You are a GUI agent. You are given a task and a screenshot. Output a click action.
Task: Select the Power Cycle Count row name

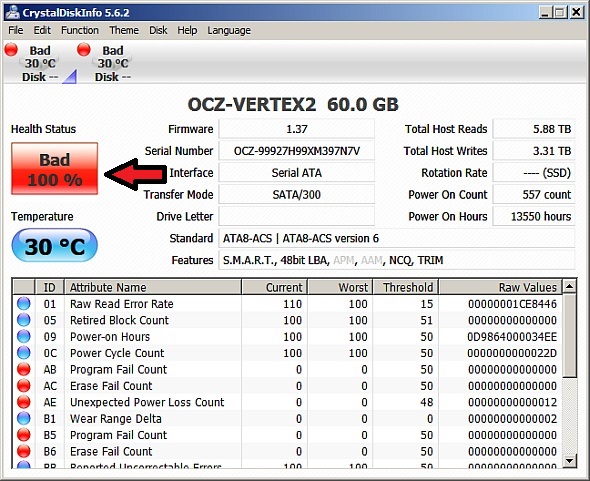pos(117,353)
